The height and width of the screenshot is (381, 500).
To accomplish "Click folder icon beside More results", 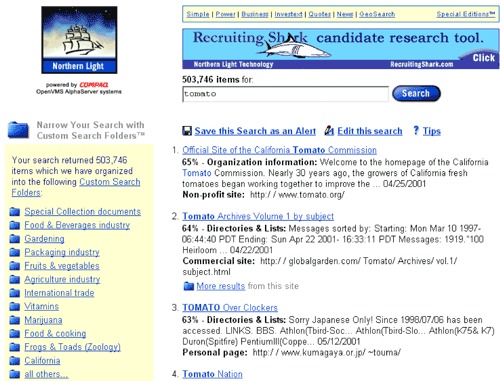I will tap(189, 286).
